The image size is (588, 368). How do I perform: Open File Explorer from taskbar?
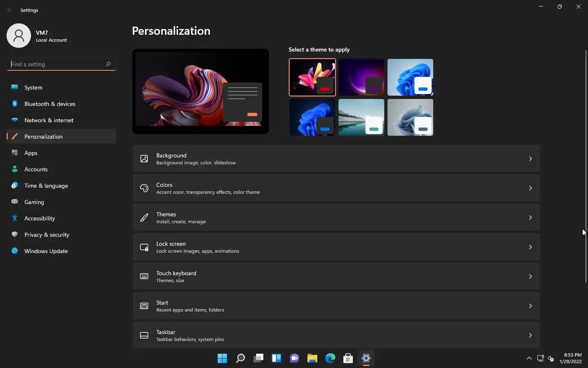click(312, 359)
